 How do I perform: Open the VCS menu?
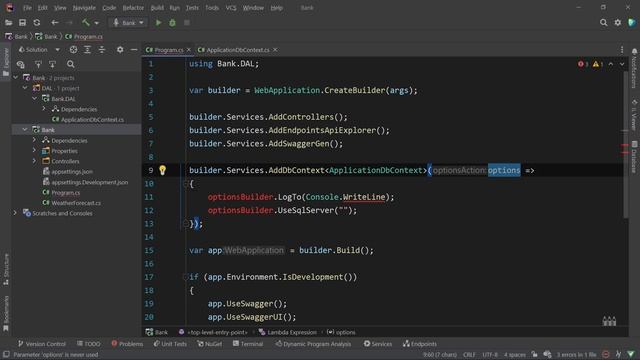pos(231,8)
